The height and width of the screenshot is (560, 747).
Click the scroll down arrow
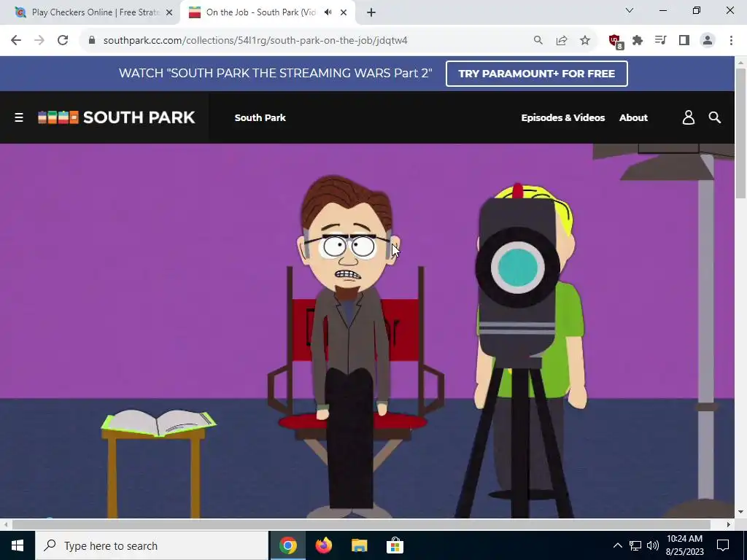[x=740, y=513]
